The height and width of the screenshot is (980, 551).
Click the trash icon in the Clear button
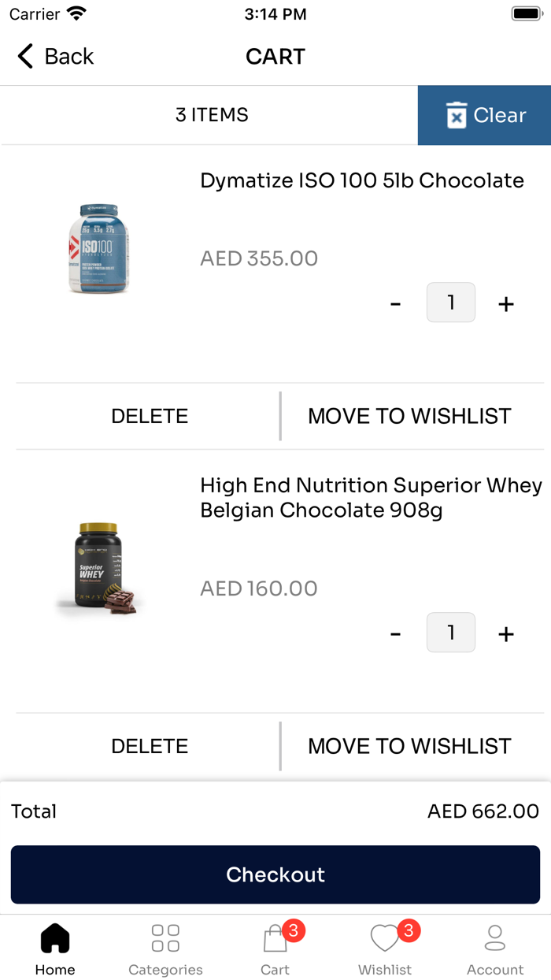455,115
